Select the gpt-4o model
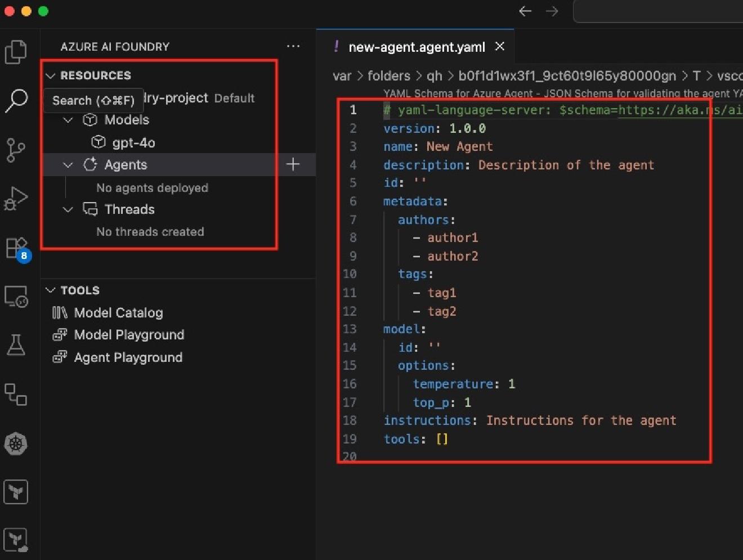Screen dimensions: 743x560 pos(134,142)
